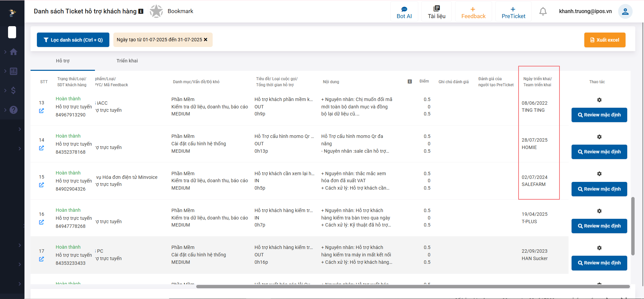The image size is (644, 299).
Task: Create a new Feedback
Action: coord(473,12)
